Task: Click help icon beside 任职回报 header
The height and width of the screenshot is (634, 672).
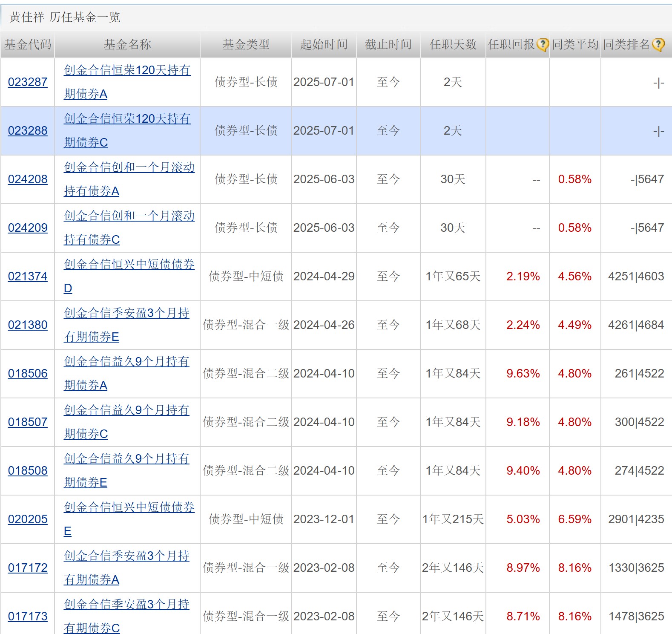Action: [543, 44]
